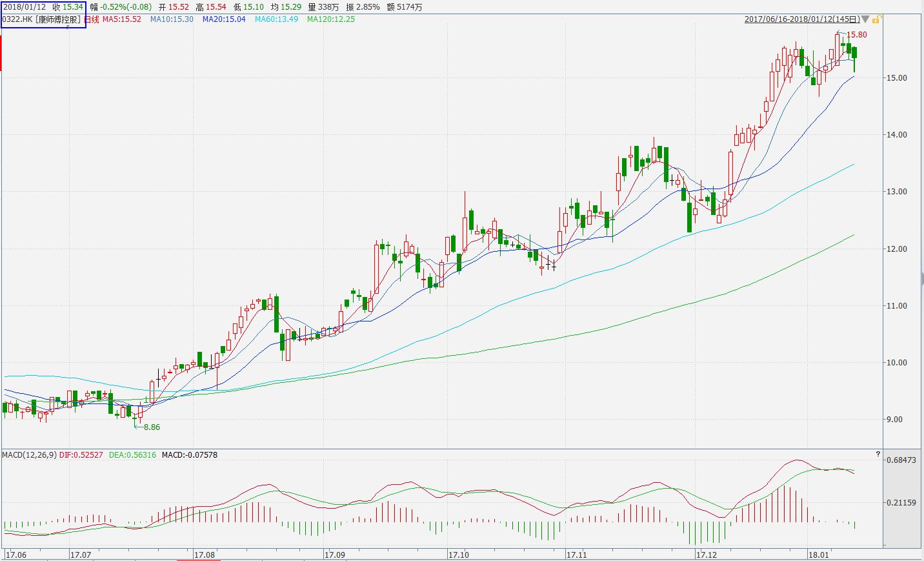Select the MA60:13.49 indicator label
Screen dimensions: 924x561
coord(276,19)
